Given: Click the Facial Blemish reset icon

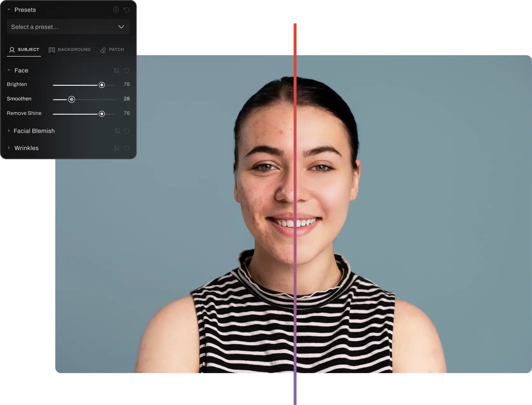Looking at the screenshot, I should [126, 131].
